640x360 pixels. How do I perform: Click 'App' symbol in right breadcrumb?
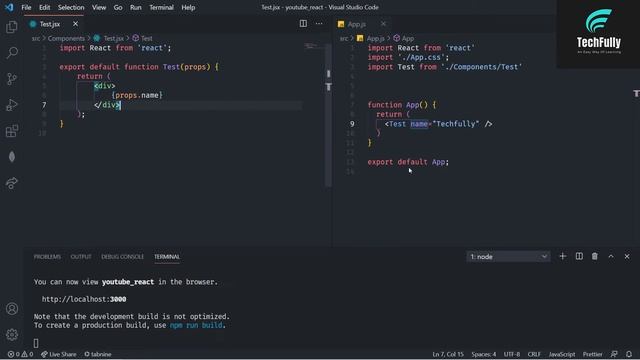(408, 38)
